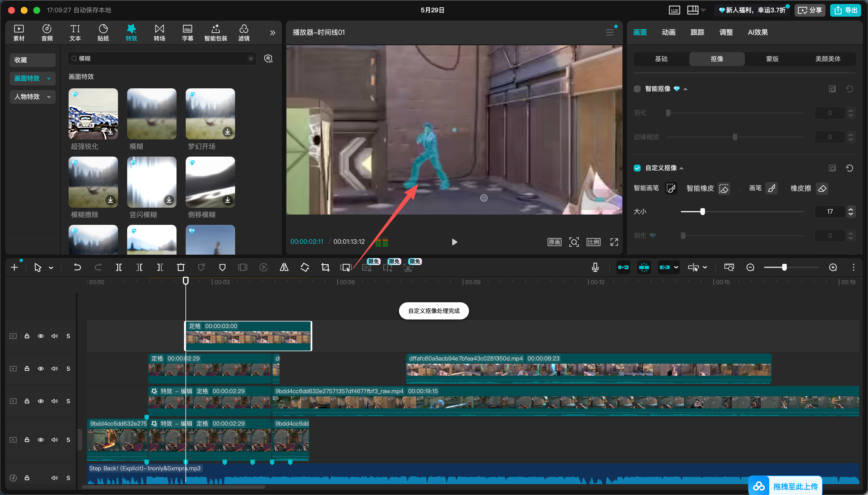868x495 pixels.
Task: Select the split clip tool
Action: tap(119, 268)
